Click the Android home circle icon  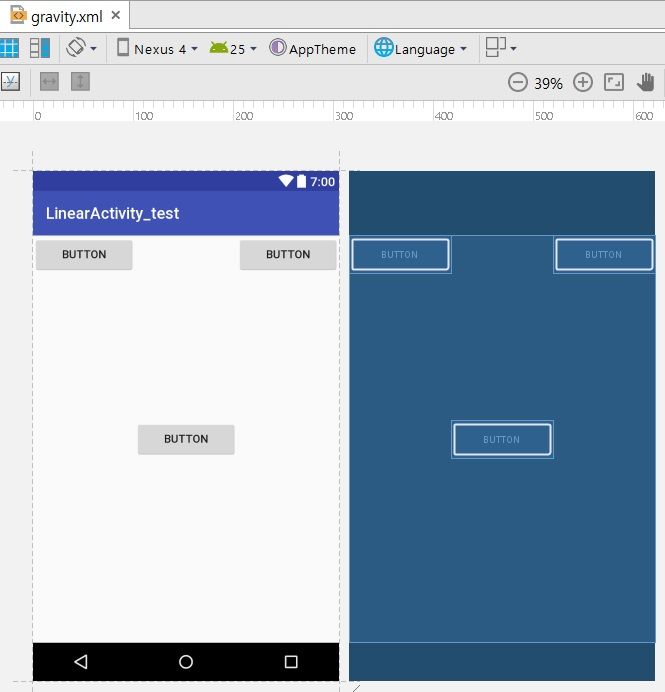[186, 662]
